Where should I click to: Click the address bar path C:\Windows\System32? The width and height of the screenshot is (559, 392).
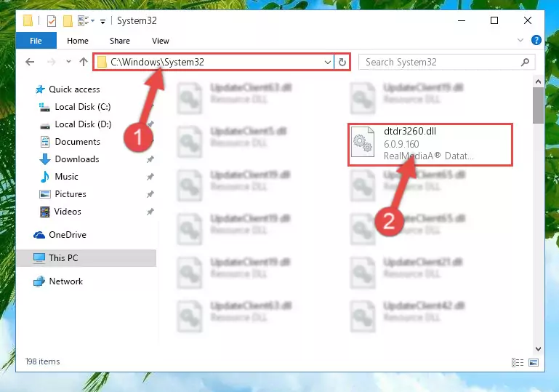[x=157, y=62]
